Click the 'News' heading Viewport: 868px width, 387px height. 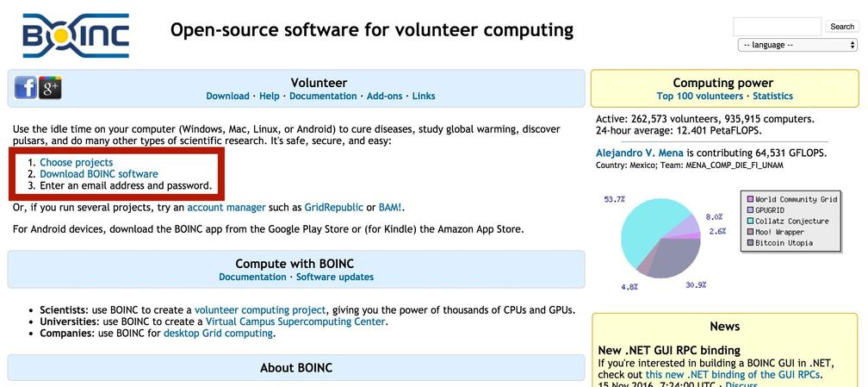click(x=725, y=326)
